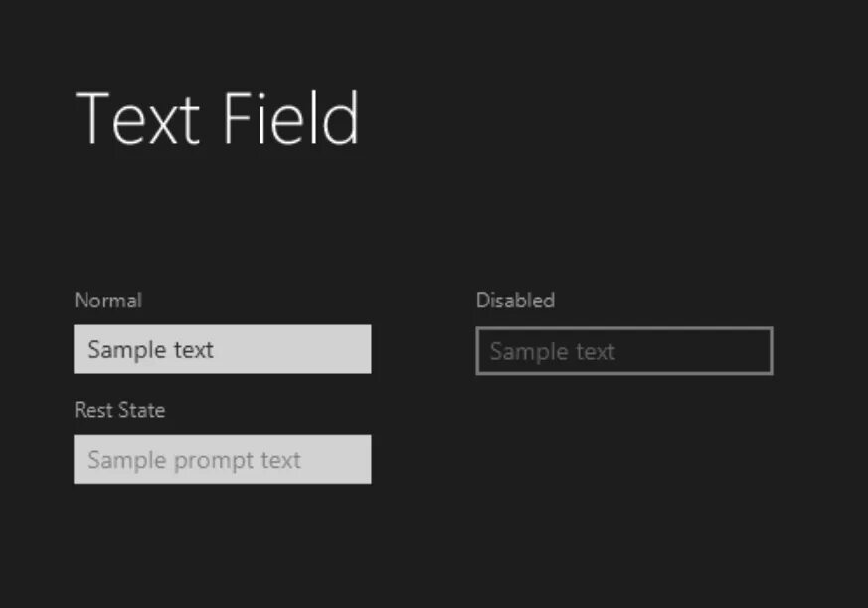Click the word "Sample" in Rest State placeholder
Viewport: 868px width, 608px height.
pos(120,460)
